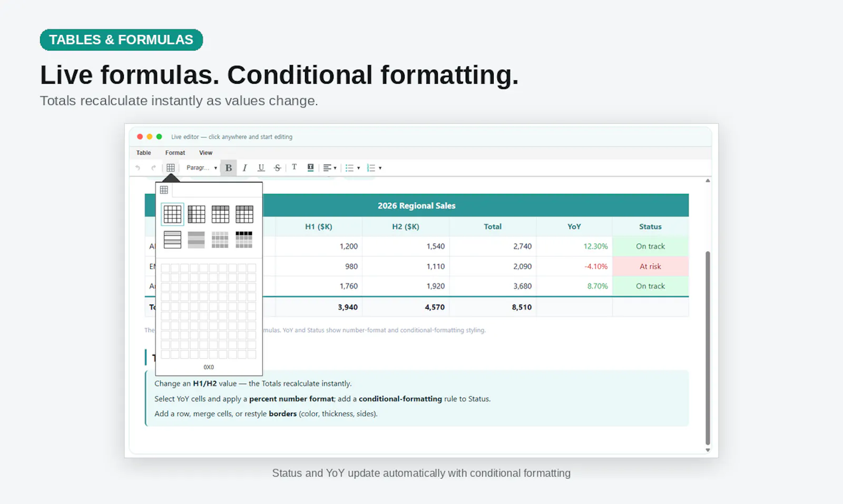Expand the bulleted list style dropdown arrow
843x504 pixels.
(358, 169)
